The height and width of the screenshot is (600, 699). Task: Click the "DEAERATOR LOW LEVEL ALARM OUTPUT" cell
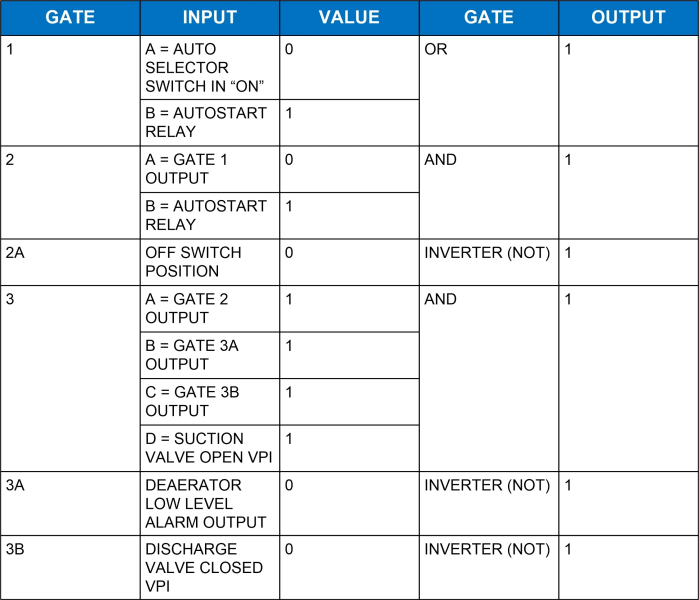pyautogui.click(x=210, y=503)
